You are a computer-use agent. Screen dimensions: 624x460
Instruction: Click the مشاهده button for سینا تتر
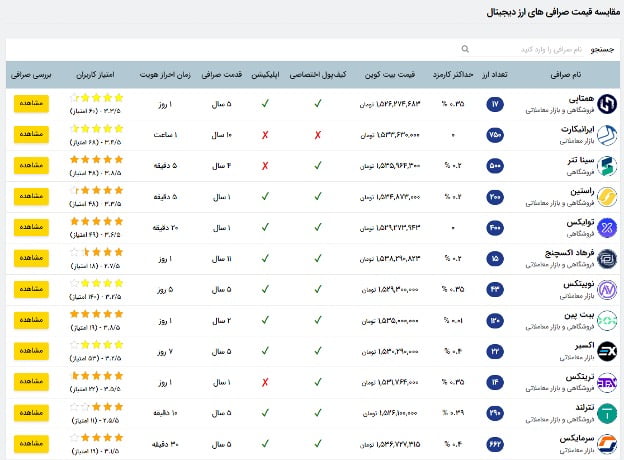(x=31, y=166)
